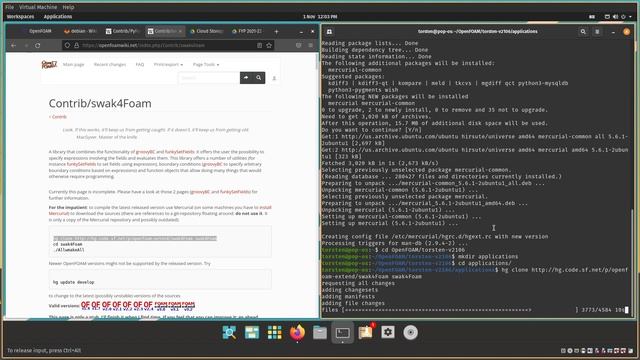Open Recent changes wiki link
The image size is (640, 360).
coord(110,64)
